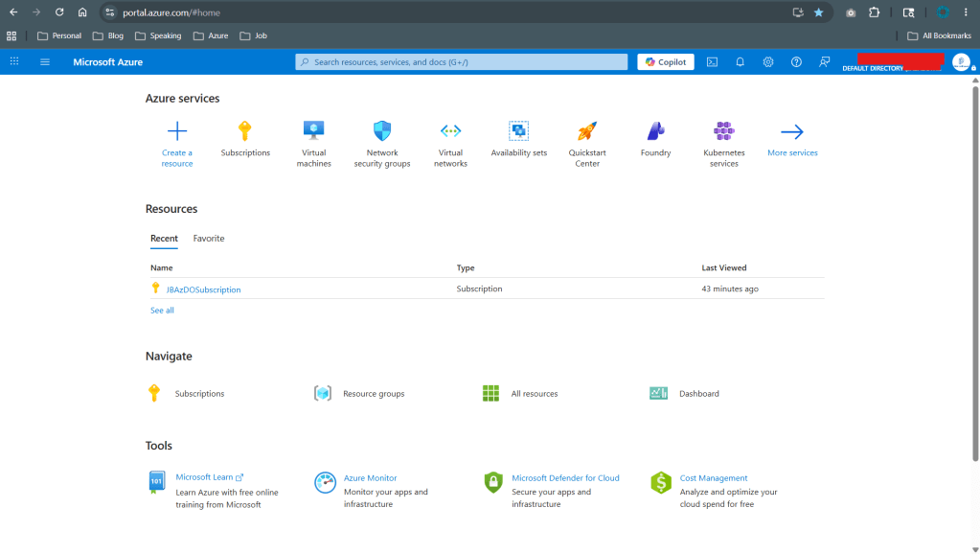Click the Type column header

point(466,267)
